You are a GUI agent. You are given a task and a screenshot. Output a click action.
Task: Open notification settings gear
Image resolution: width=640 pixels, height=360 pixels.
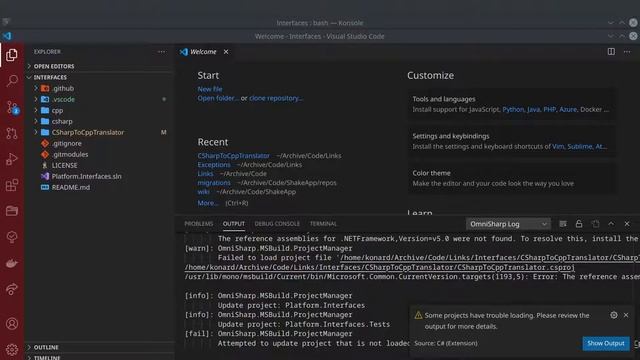tap(614, 315)
